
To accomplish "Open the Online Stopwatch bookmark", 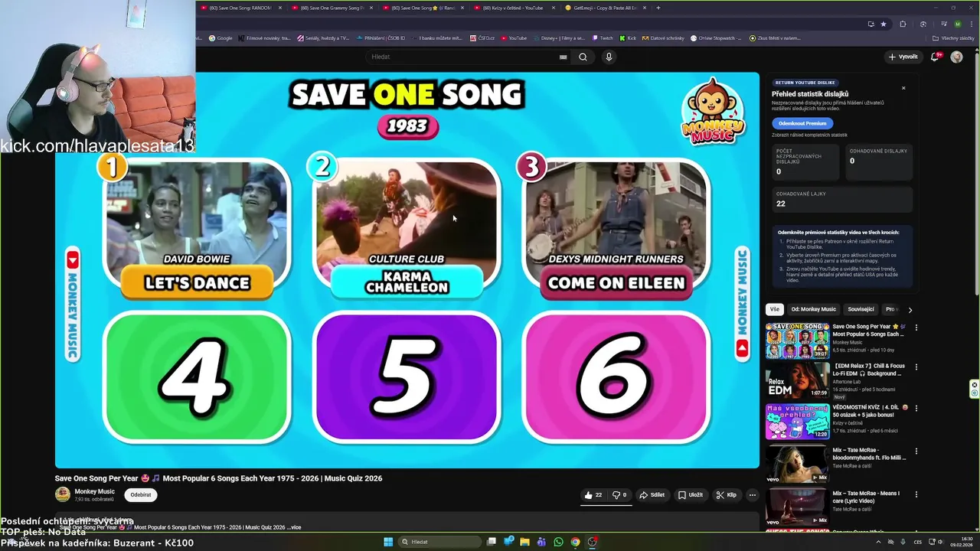I will point(717,38).
